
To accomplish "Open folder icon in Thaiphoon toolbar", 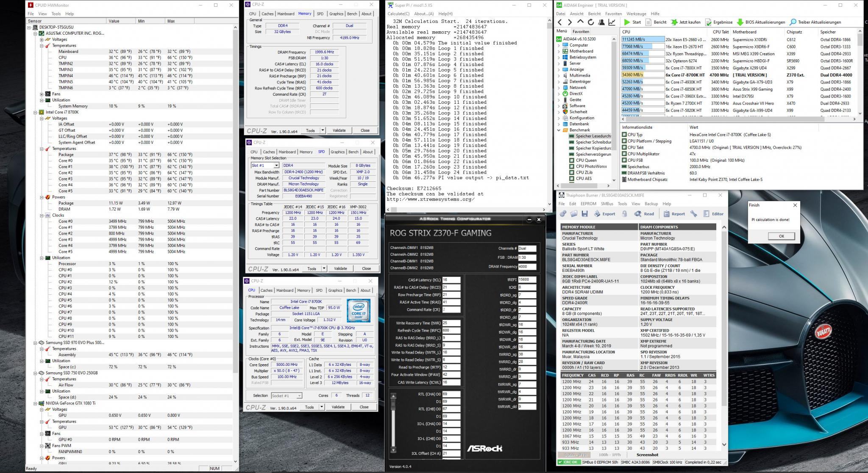I will (x=573, y=214).
